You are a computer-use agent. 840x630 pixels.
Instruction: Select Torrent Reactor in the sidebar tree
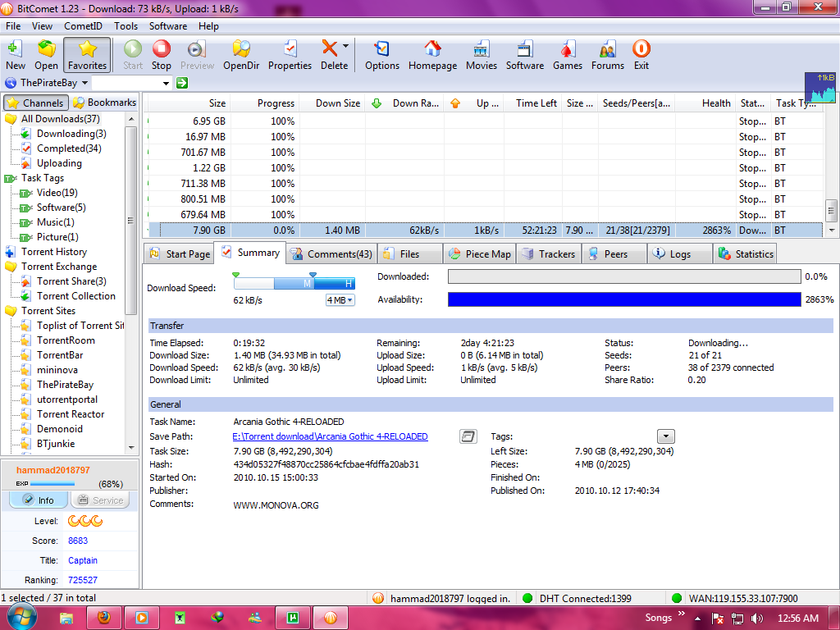[71, 414]
